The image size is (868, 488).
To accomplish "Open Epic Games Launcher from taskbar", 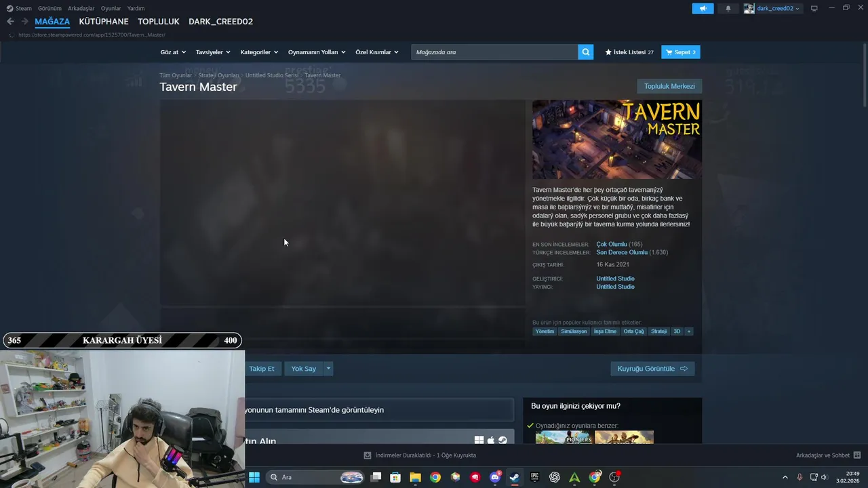I will pyautogui.click(x=534, y=477).
